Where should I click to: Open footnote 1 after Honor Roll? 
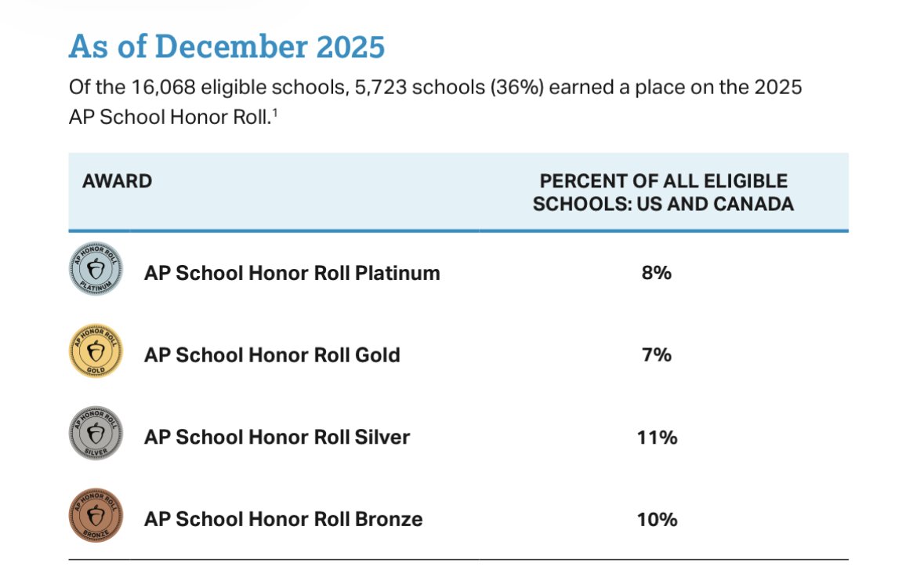(x=274, y=113)
